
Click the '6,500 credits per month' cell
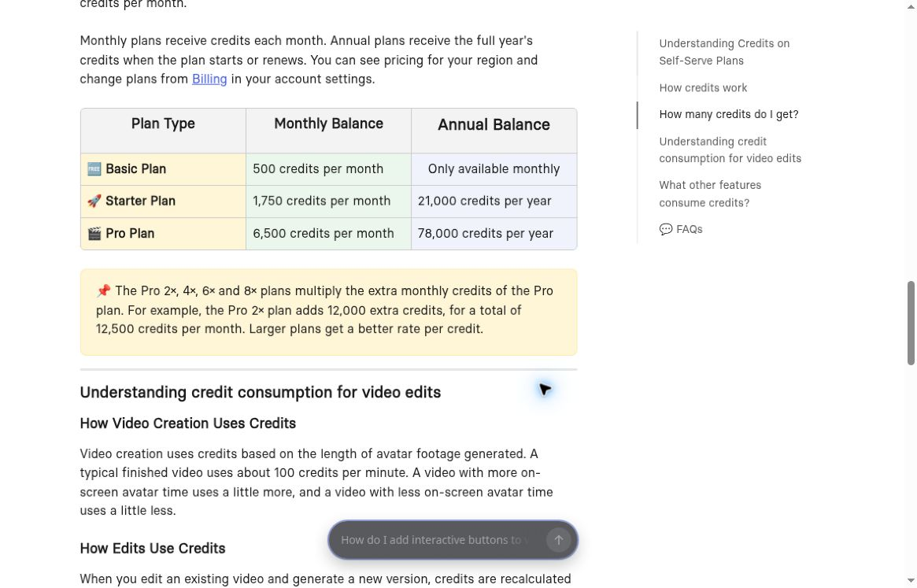[329, 234]
